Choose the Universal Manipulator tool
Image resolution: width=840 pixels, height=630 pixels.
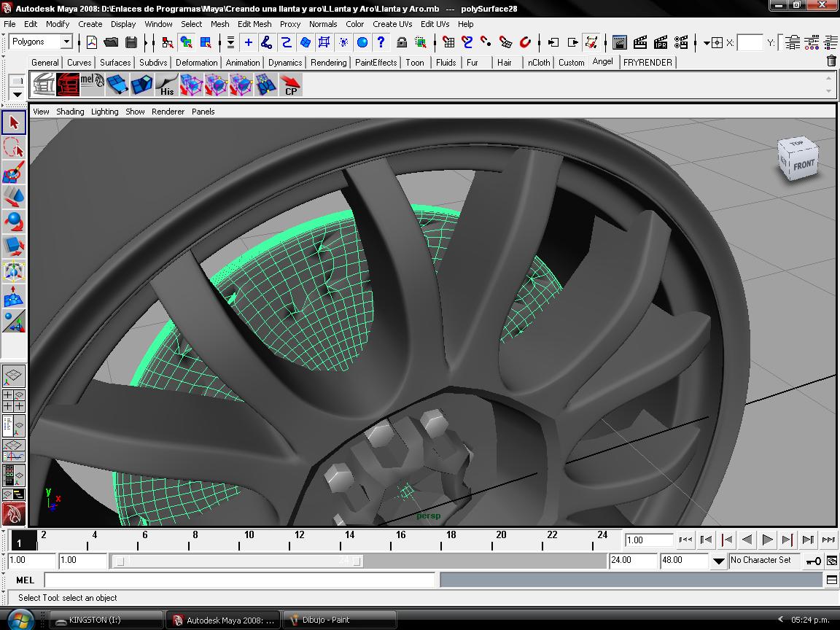pos(14,271)
